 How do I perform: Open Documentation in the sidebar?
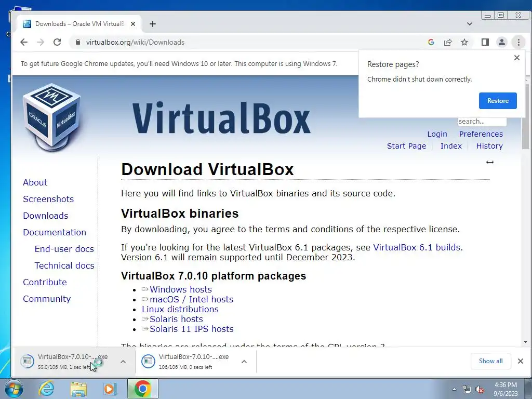(54, 232)
